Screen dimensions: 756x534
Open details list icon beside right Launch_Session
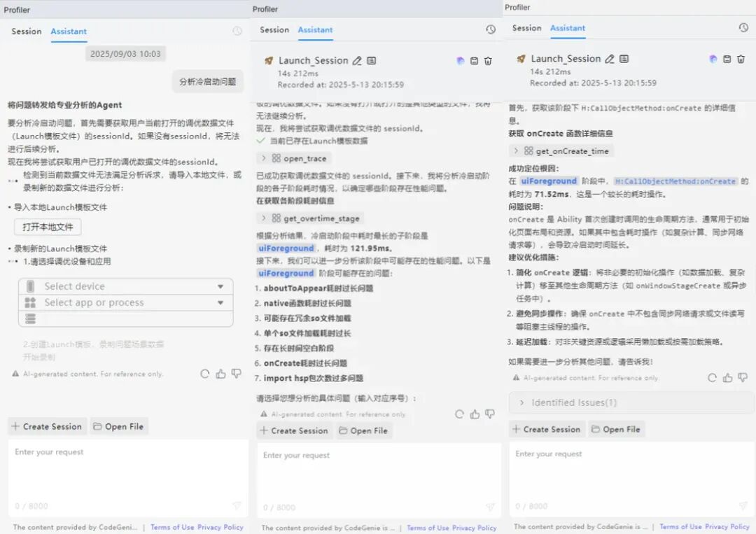tap(624, 59)
